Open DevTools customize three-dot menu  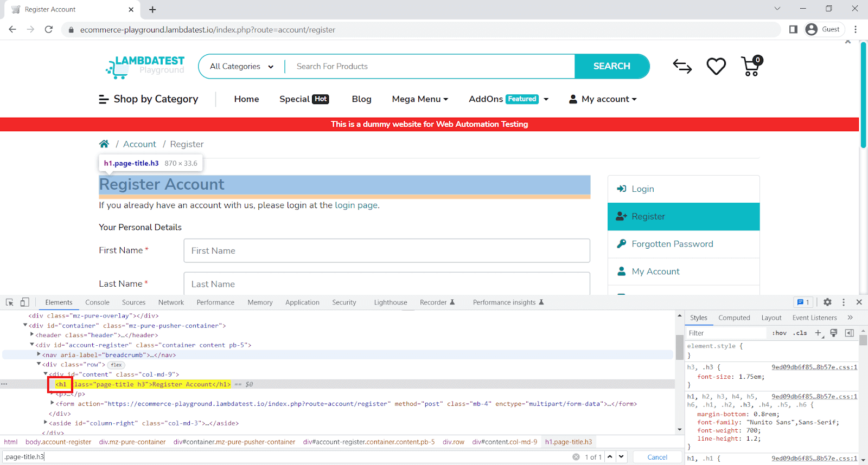click(844, 302)
